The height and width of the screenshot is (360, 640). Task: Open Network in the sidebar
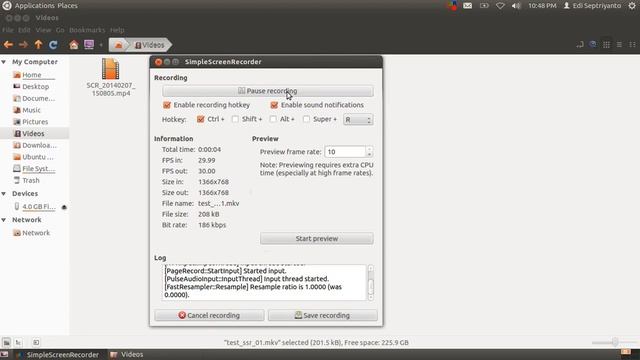pos(36,233)
